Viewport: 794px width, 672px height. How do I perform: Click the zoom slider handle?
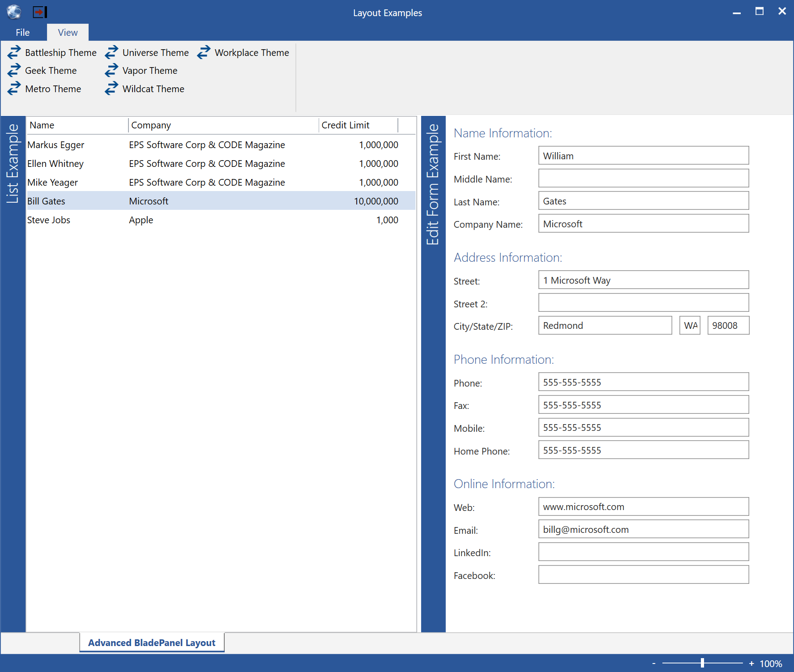click(x=702, y=663)
